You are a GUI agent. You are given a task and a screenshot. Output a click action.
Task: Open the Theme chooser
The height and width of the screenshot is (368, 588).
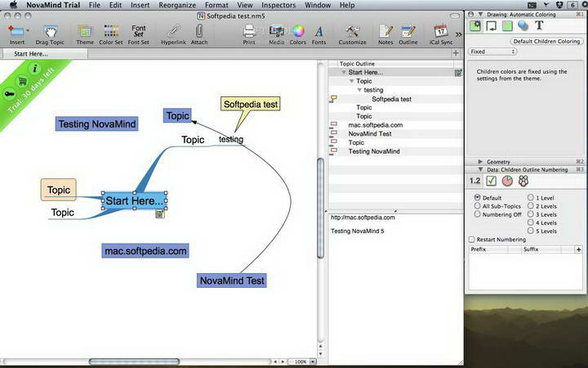(x=85, y=31)
